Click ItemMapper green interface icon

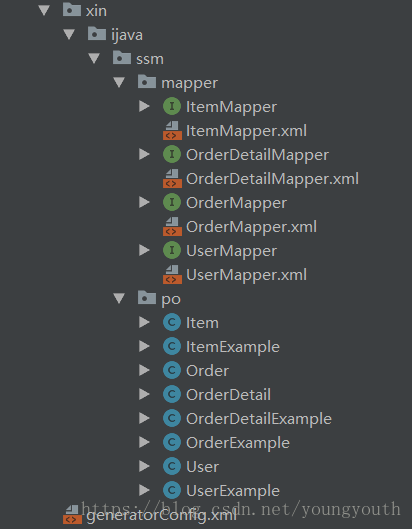[172, 107]
